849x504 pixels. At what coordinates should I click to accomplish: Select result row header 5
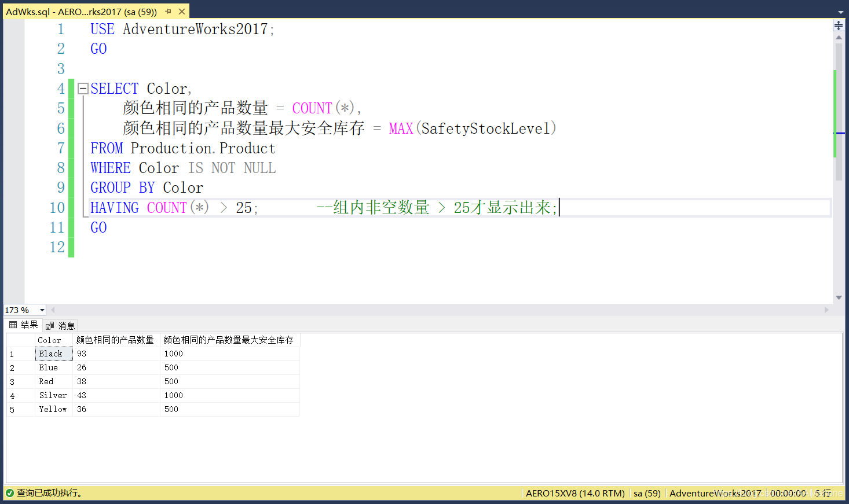point(21,409)
